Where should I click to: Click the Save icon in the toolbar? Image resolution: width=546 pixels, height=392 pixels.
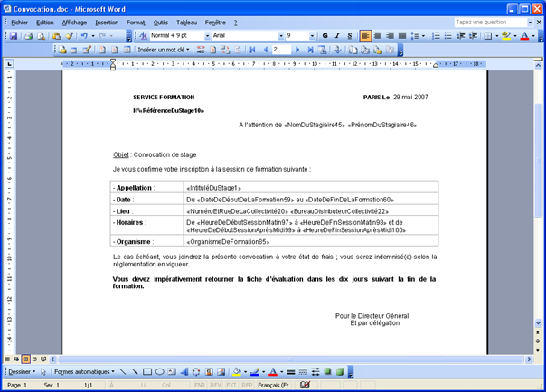point(14,36)
